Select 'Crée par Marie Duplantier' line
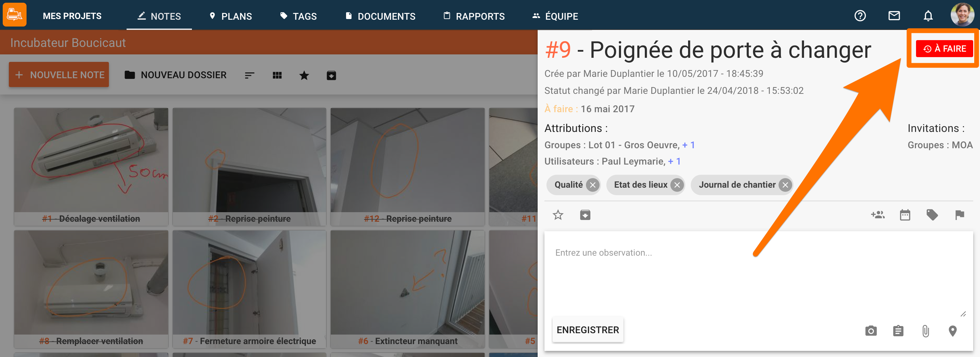Image resolution: width=980 pixels, height=357 pixels. click(x=653, y=73)
